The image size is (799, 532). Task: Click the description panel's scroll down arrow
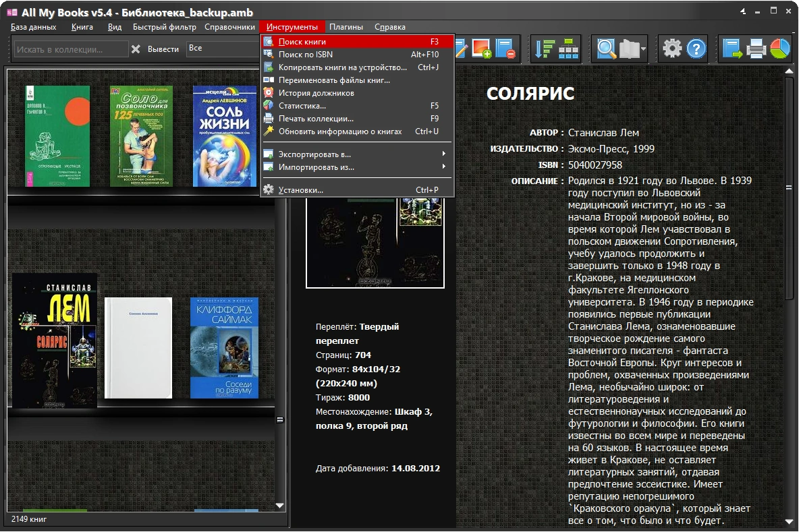pos(789,521)
